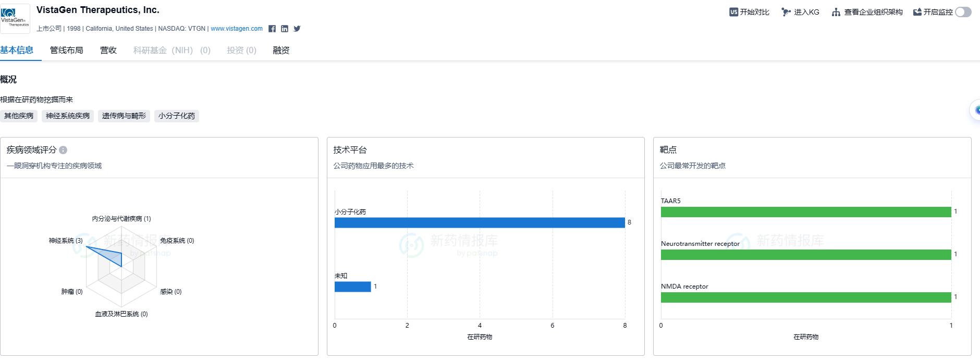Click the 小分子化药 tag under overview
Screen dimensions: 980x361
coord(177,116)
